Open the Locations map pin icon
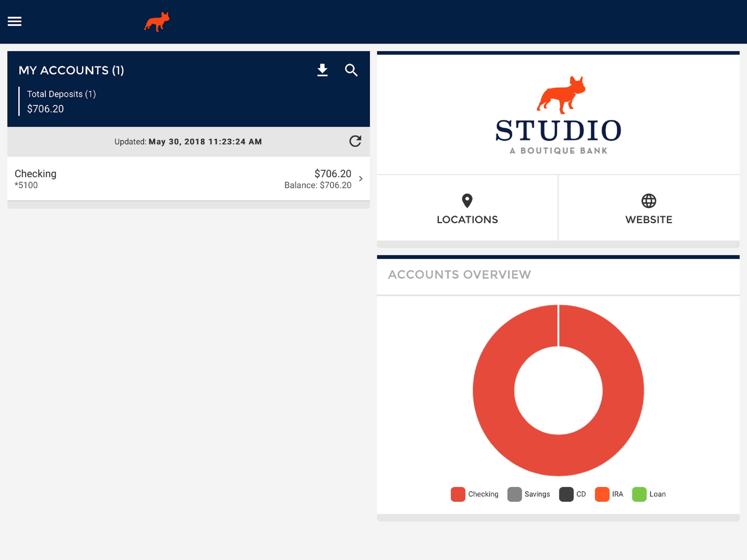This screenshot has width=747, height=560. (467, 201)
